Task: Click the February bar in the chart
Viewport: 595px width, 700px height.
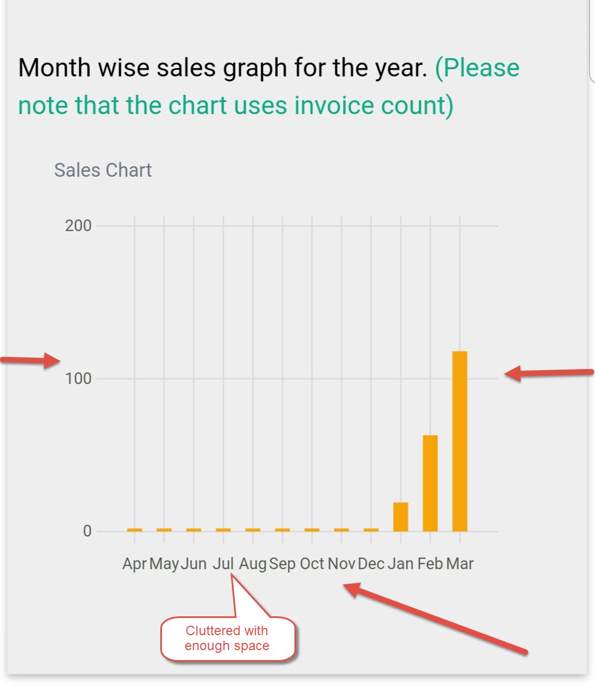Action: 430,483
